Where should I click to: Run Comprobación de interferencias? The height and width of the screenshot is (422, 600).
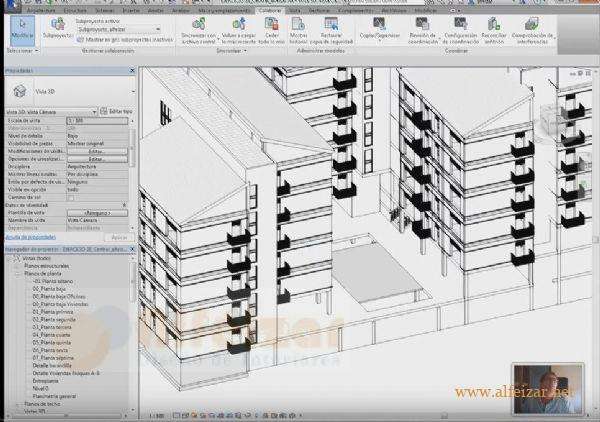coord(532,31)
